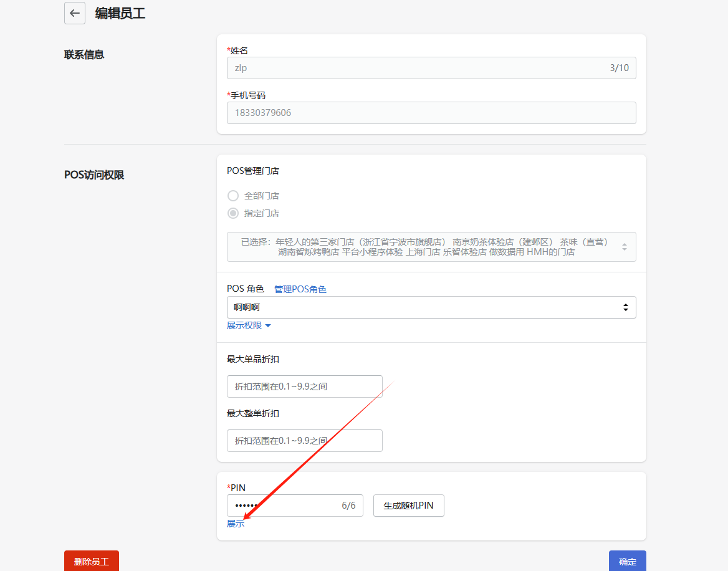The width and height of the screenshot is (728, 571).
Task: Click the 生成随机PIN button
Action: pyautogui.click(x=408, y=506)
